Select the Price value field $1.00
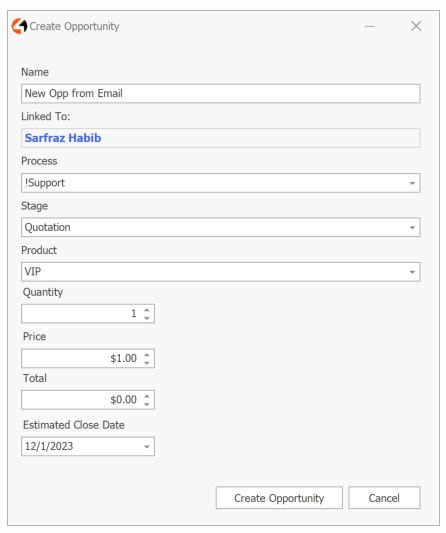This screenshot has width=446, height=533. tap(82, 358)
